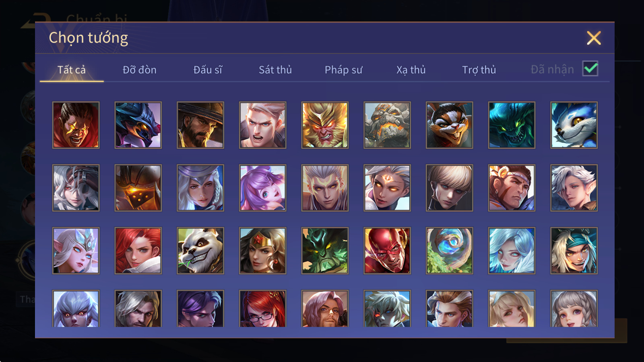Screen dimensions: 644x362
Task: Close the Chọn tướng dialog
Action: click(594, 38)
